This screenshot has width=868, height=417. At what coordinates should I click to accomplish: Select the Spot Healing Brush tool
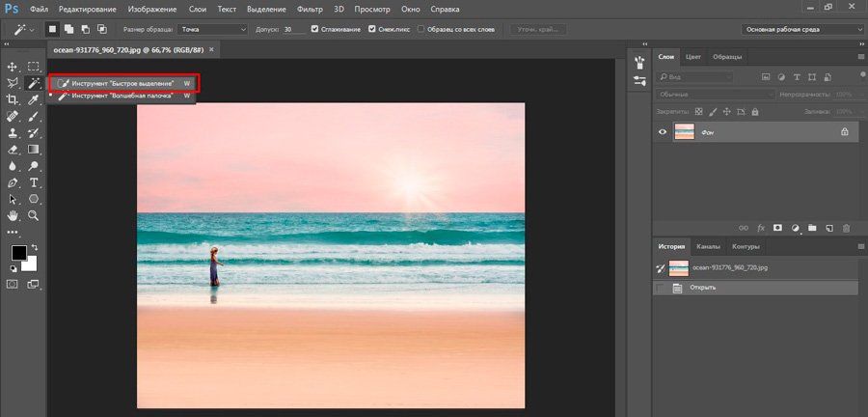tap(12, 116)
